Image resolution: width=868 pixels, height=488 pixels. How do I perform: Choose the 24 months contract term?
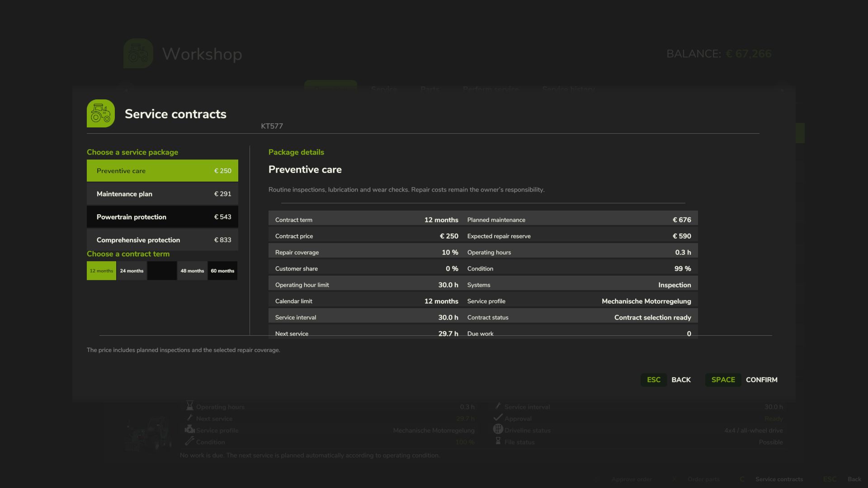(132, 271)
